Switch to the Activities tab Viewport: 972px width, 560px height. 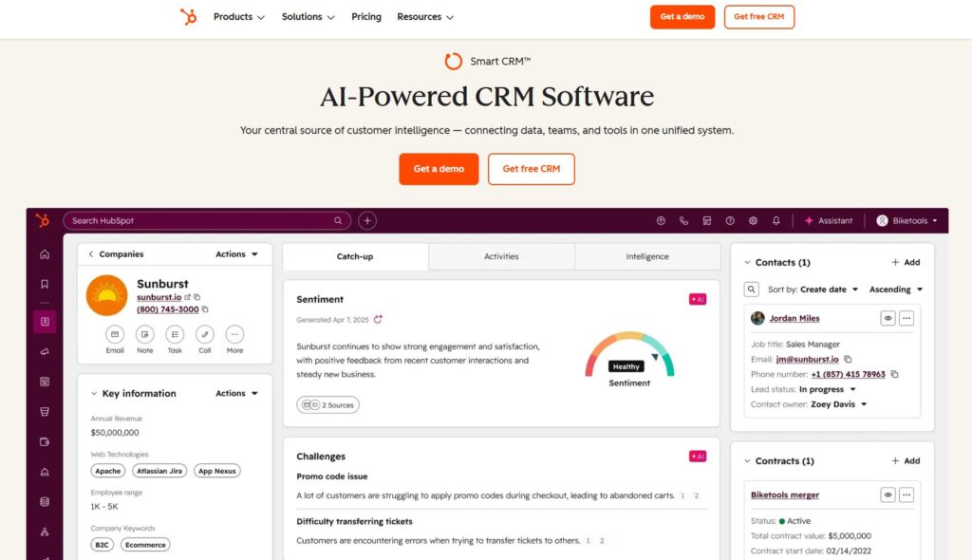tap(501, 256)
